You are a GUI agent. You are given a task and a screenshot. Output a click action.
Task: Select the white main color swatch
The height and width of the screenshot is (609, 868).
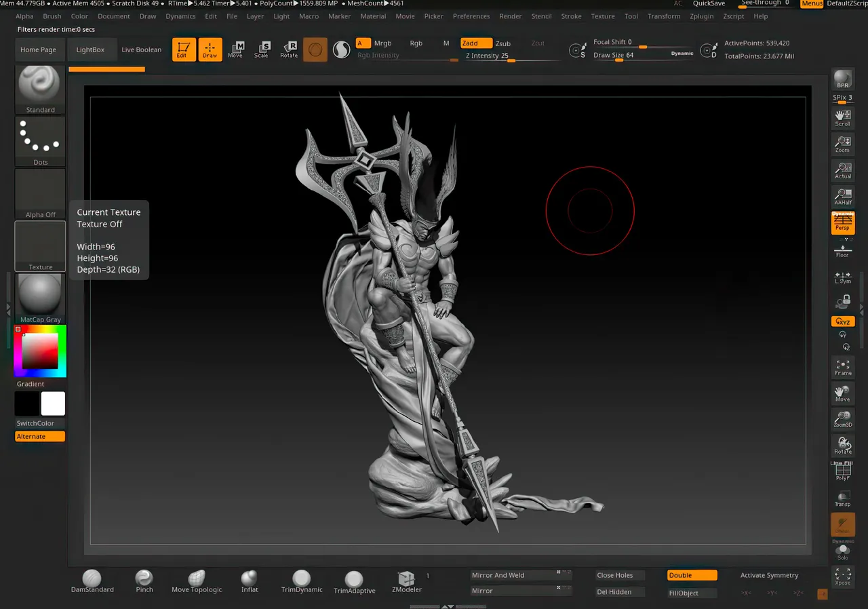[53, 404]
